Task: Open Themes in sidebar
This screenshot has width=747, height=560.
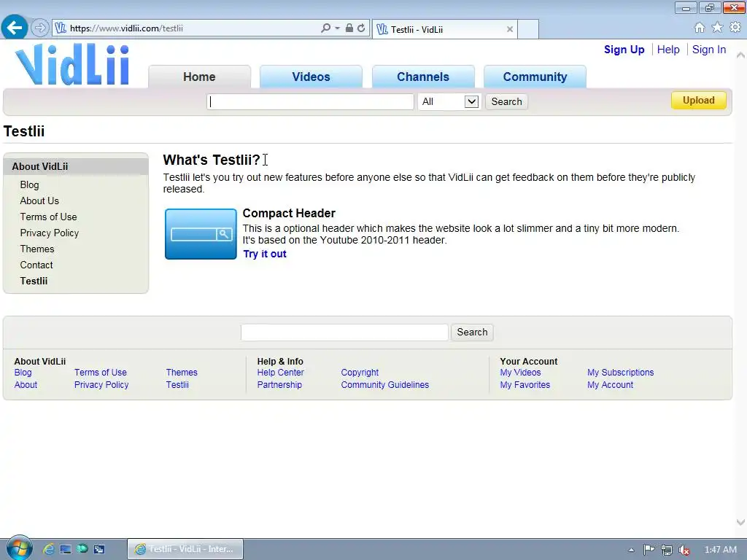Action: [37, 249]
